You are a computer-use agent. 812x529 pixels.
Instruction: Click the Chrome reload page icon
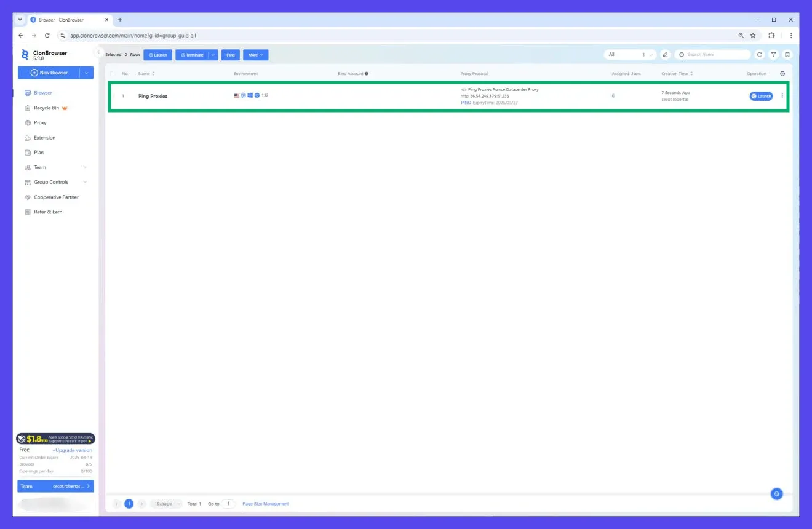(x=47, y=35)
